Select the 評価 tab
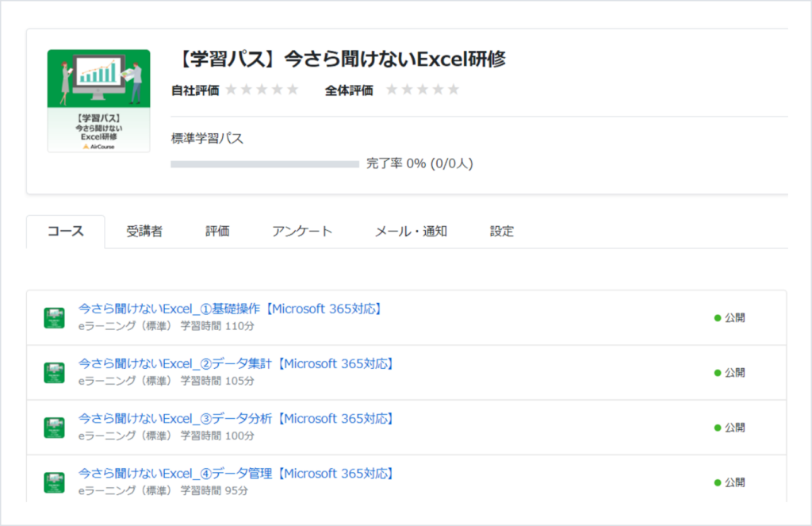Viewport: 812px width, 526px height. [217, 232]
